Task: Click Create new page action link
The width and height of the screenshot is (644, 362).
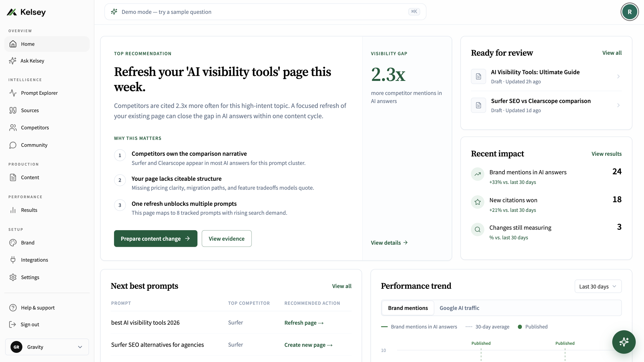Action: (308, 345)
